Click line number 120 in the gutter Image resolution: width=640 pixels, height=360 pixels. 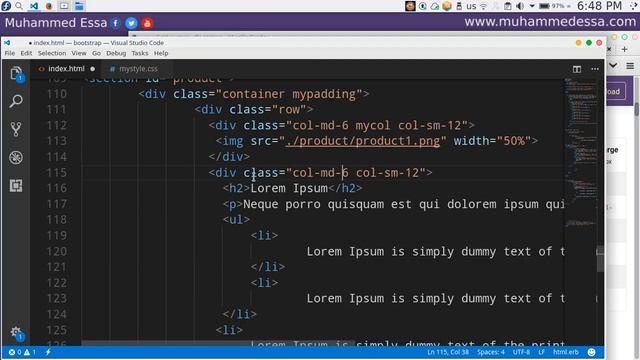pyautogui.click(x=57, y=251)
